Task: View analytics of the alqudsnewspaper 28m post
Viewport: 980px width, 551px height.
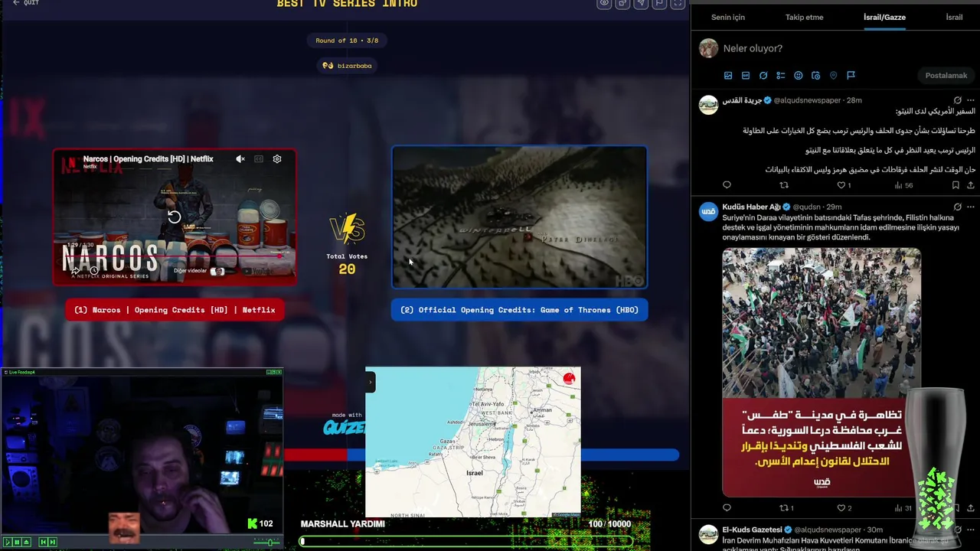Action: pyautogui.click(x=904, y=185)
